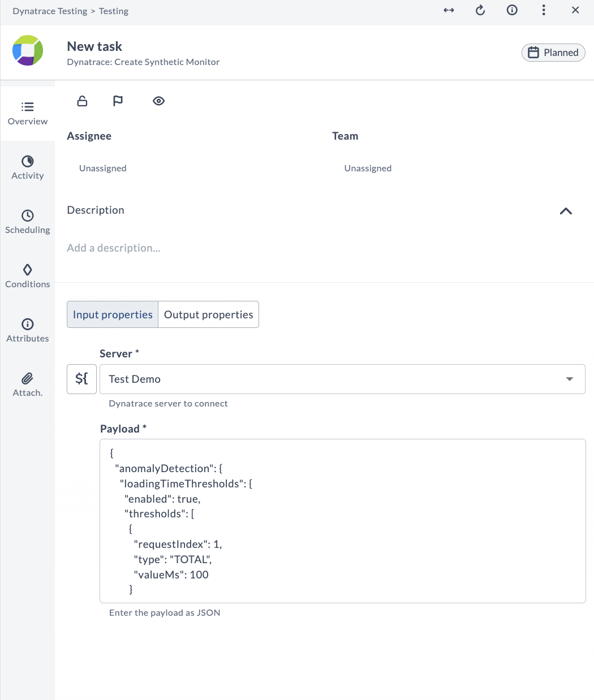Click the Dynatrace task logo icon

pos(28,50)
